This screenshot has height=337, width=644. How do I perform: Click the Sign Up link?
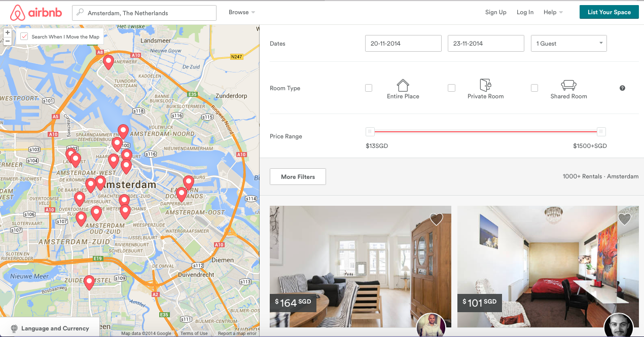tap(496, 12)
